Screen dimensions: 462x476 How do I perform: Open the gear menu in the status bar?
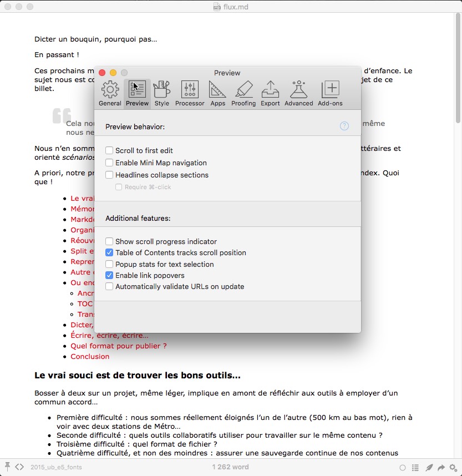[x=454, y=468]
